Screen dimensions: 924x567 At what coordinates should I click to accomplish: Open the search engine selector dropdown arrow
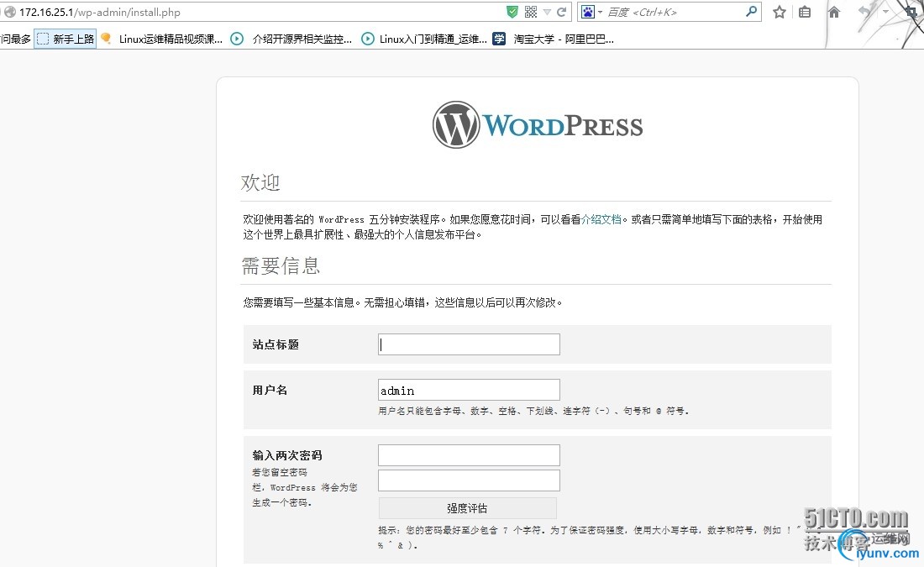600,12
